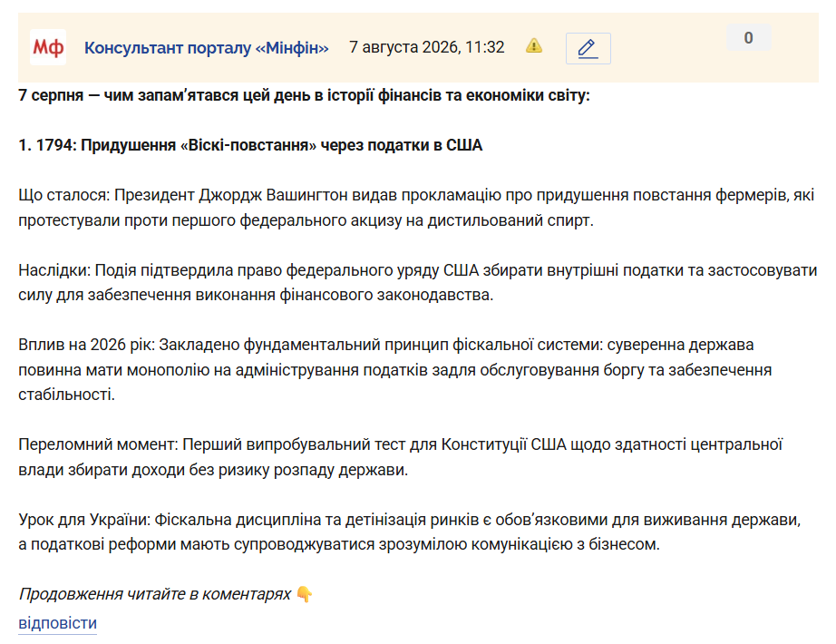
Task: Click the paragraph beginning Урок для України
Action: coord(410,532)
